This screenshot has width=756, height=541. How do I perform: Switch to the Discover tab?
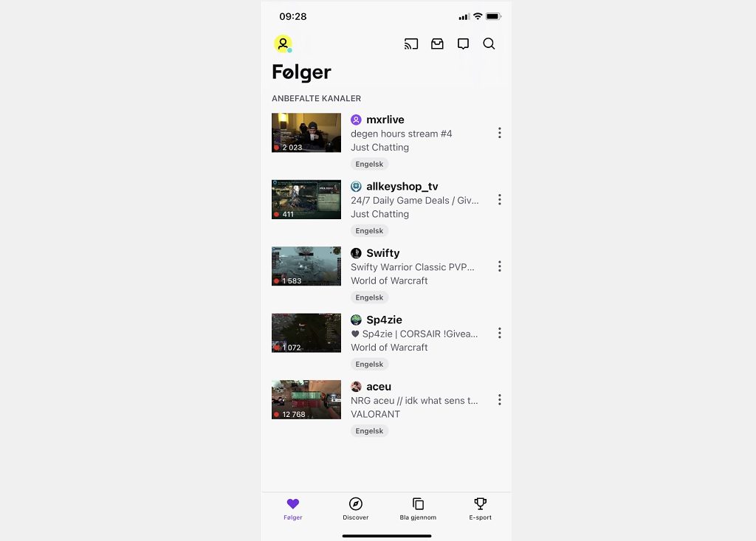click(355, 509)
